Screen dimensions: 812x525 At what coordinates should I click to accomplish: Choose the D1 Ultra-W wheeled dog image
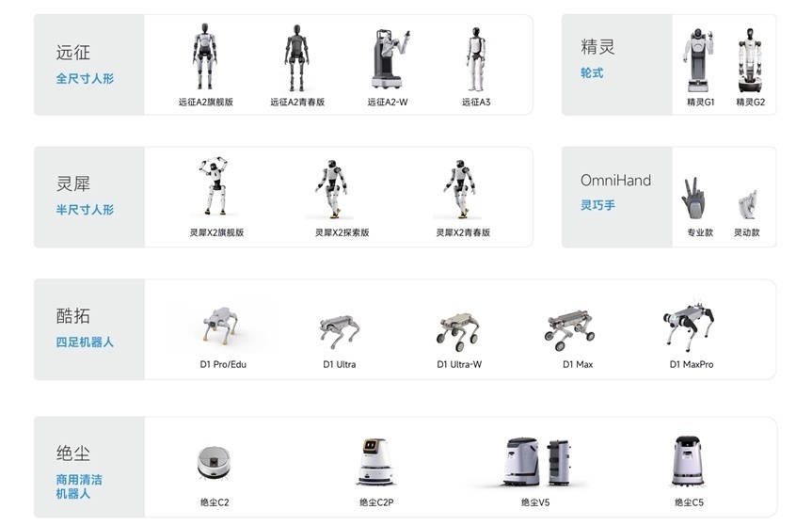[x=458, y=331]
